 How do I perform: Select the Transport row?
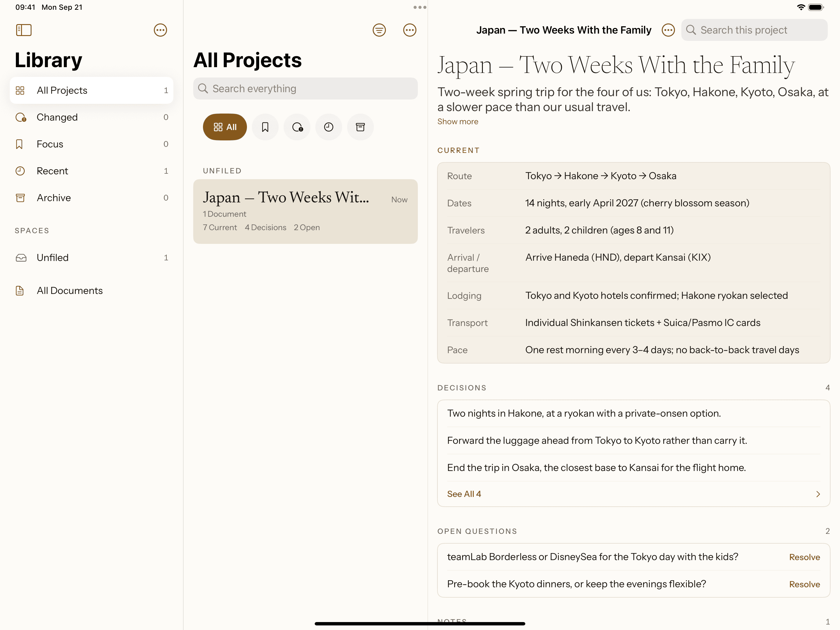(x=633, y=323)
